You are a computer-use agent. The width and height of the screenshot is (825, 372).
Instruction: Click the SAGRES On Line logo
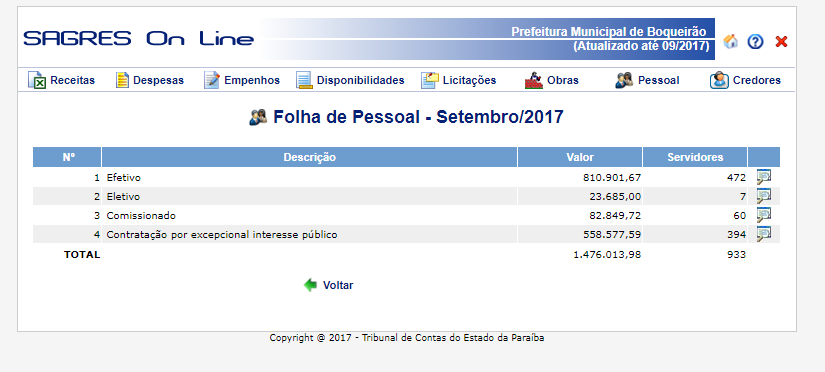[x=138, y=38]
